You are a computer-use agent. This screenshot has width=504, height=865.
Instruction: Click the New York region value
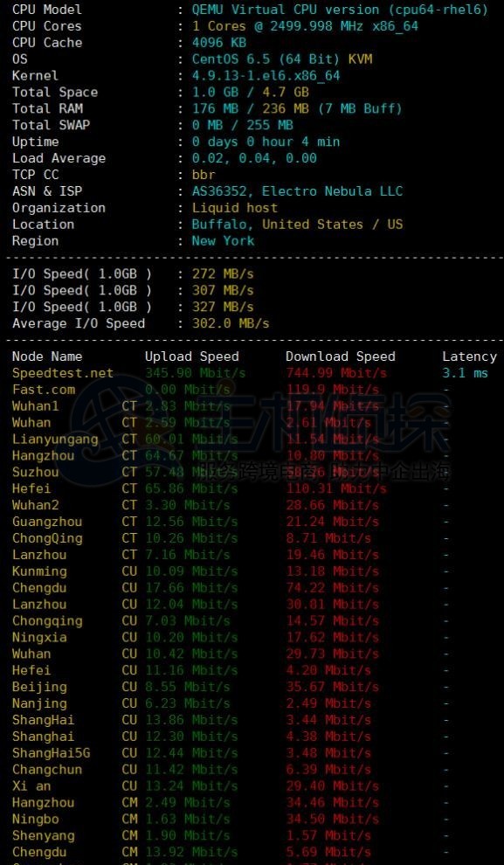(x=224, y=241)
